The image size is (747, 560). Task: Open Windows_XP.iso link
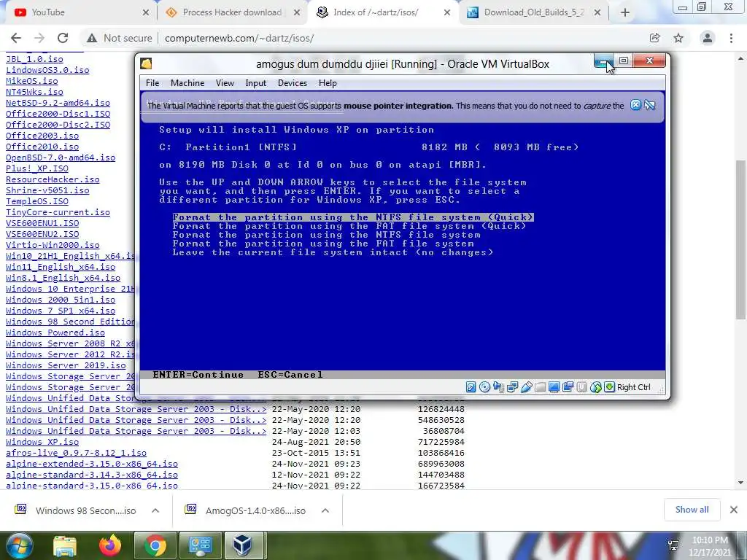42,442
